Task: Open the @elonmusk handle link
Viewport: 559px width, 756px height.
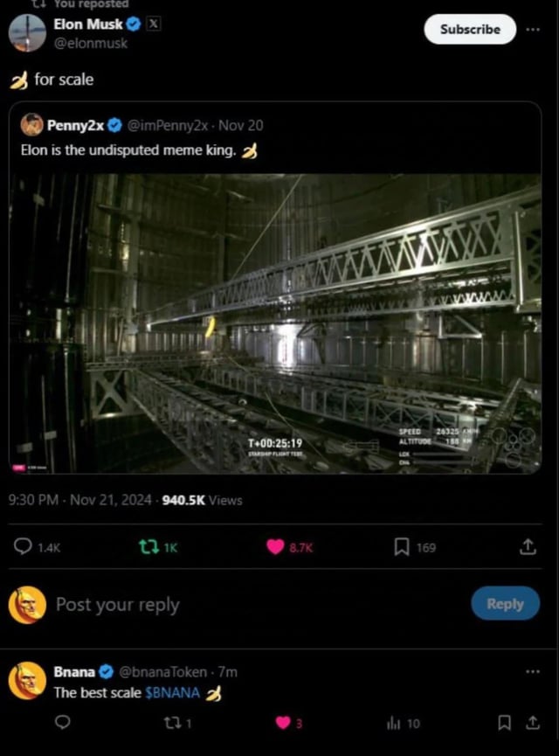Action: click(x=90, y=43)
